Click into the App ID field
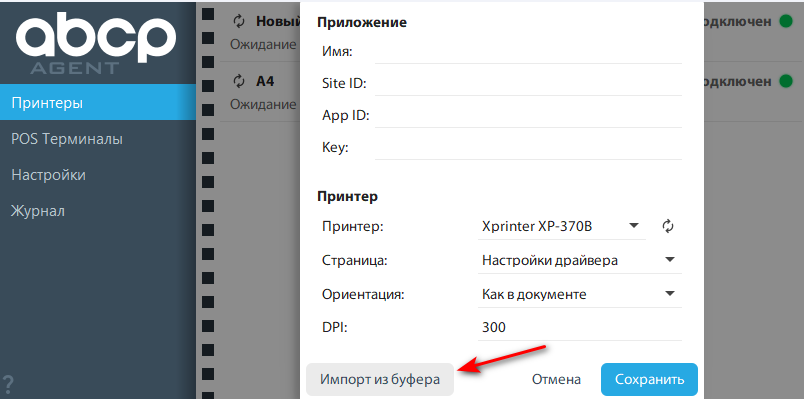Screen dimensions: 804x399 pos(528,116)
